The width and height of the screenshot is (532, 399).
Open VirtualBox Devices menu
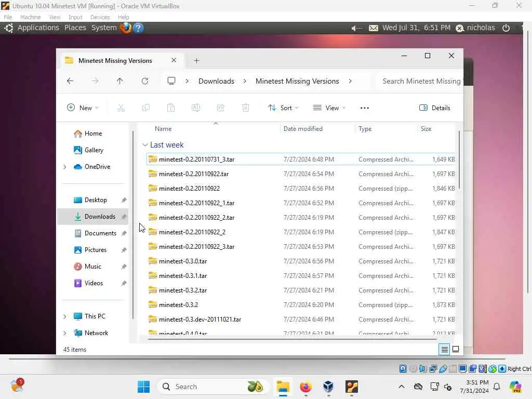[x=100, y=17]
